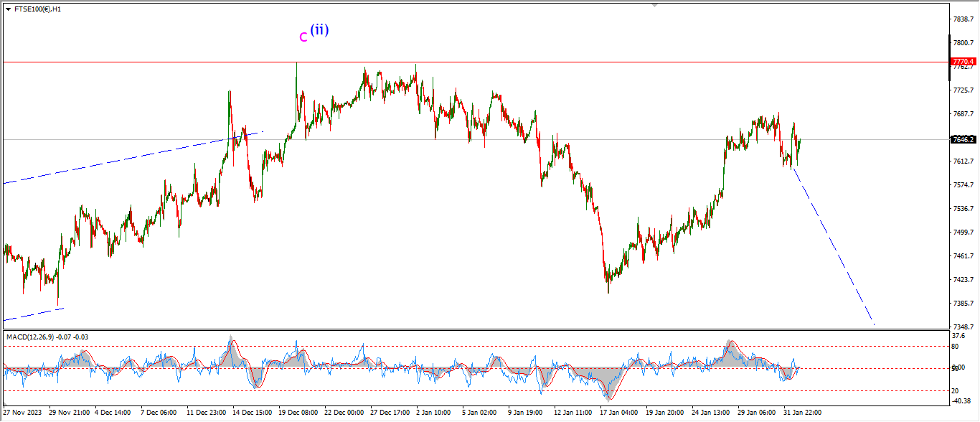Click the red 7770.4 price tag

962,62
